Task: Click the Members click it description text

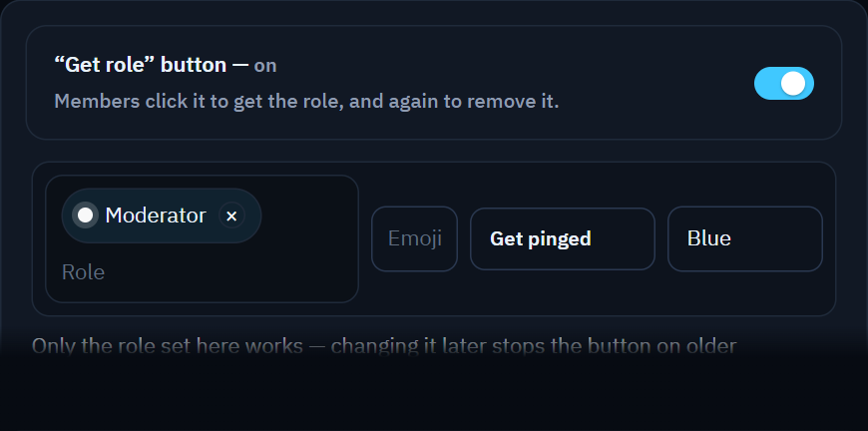Action: click(x=306, y=102)
